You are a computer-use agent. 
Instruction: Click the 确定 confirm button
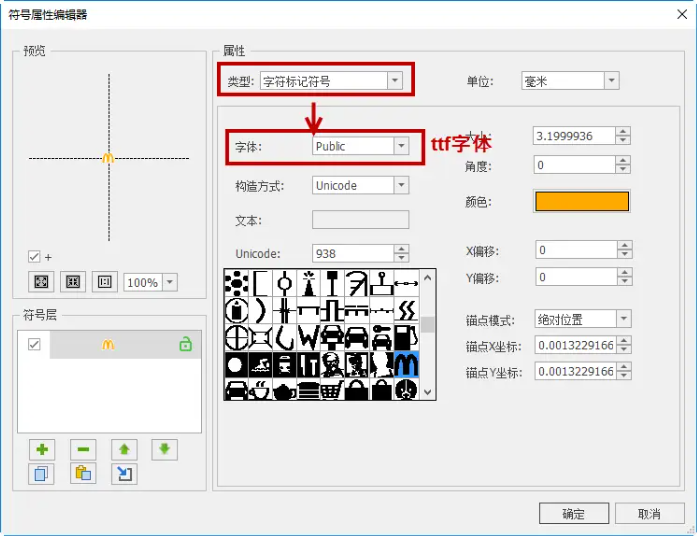(x=574, y=513)
